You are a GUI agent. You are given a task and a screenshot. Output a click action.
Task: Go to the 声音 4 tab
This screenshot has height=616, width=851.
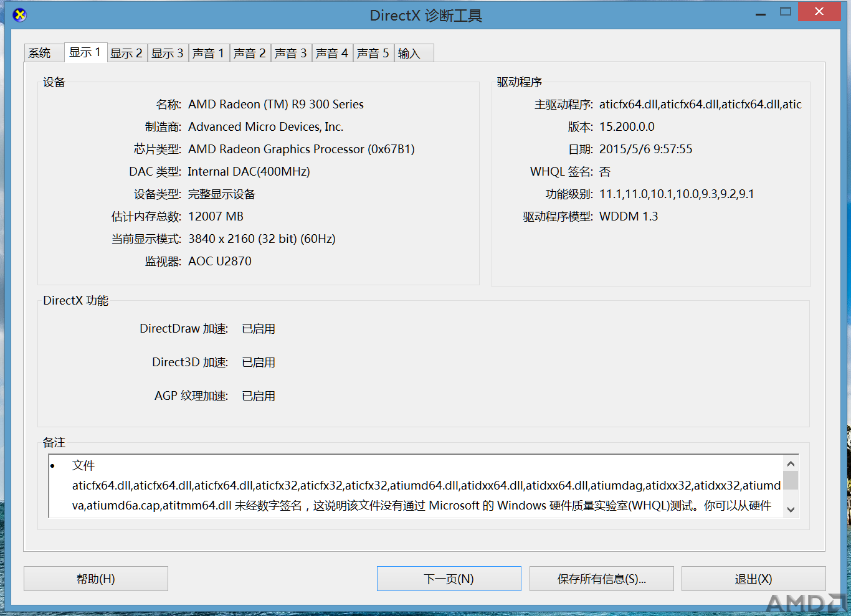pyautogui.click(x=332, y=54)
